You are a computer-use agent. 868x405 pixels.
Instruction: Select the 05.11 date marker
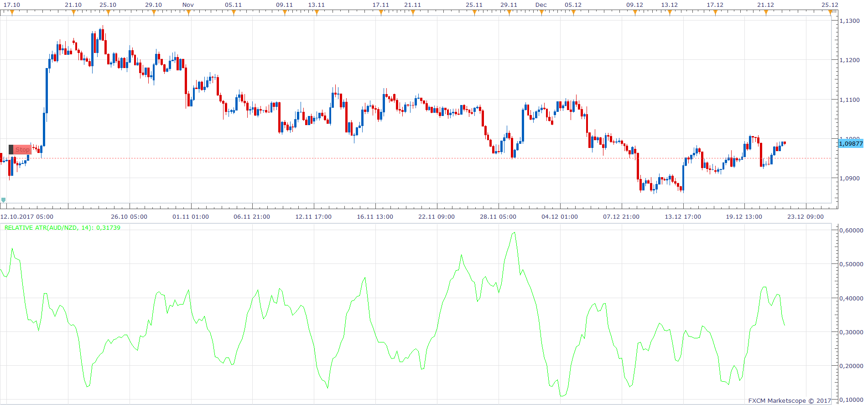pyautogui.click(x=234, y=12)
